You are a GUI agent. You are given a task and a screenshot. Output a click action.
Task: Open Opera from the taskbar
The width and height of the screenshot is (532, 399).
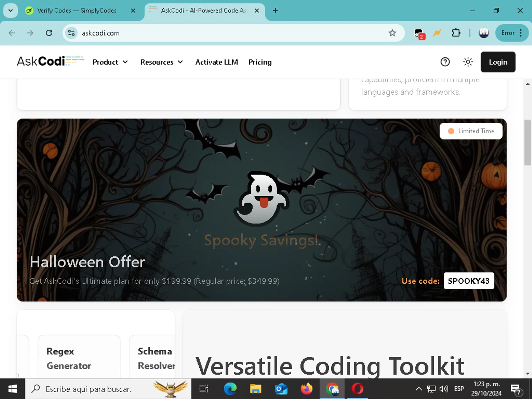(x=358, y=389)
